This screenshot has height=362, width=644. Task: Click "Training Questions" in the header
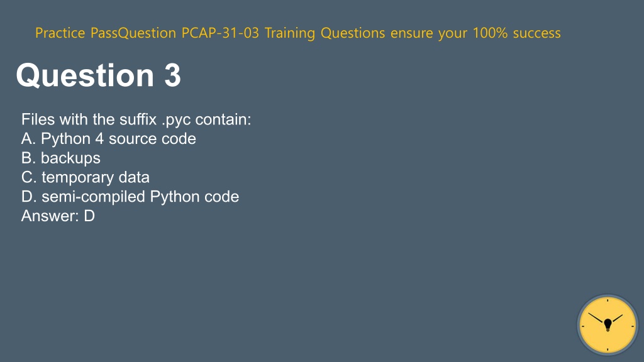[x=325, y=33]
